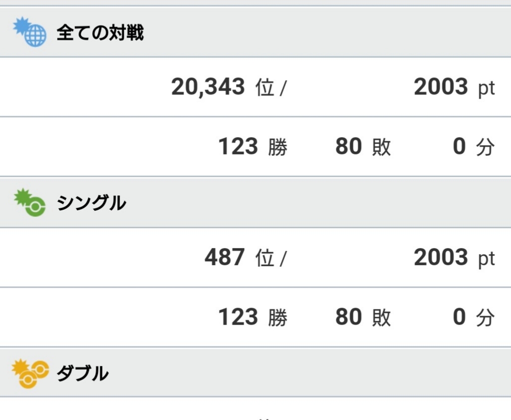Click 80 敗 losses count in Single section
This screenshot has height=420, width=511.
tap(363, 317)
